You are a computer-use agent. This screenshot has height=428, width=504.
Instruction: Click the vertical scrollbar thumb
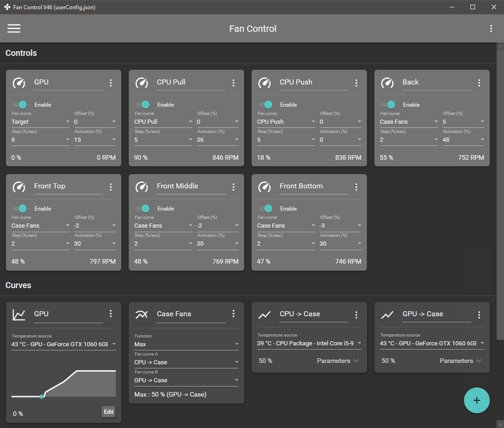click(500, 194)
